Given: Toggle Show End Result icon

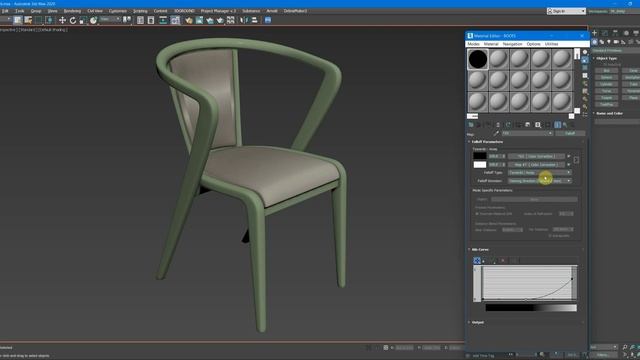Looking at the screenshot, I should 558,125.
